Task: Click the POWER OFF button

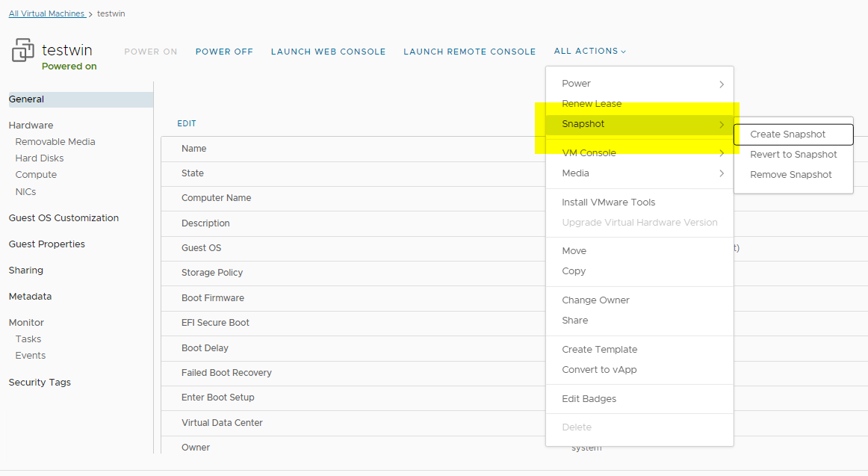Action: 224,52
